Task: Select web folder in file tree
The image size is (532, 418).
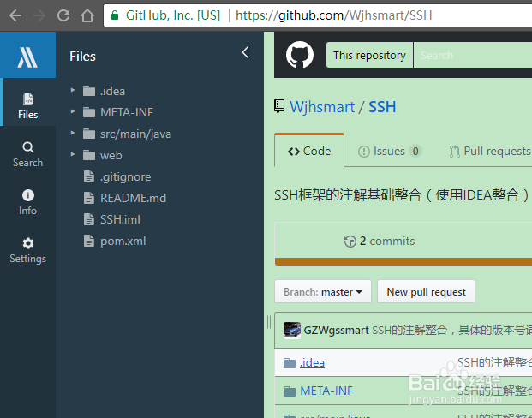Action: (x=111, y=155)
